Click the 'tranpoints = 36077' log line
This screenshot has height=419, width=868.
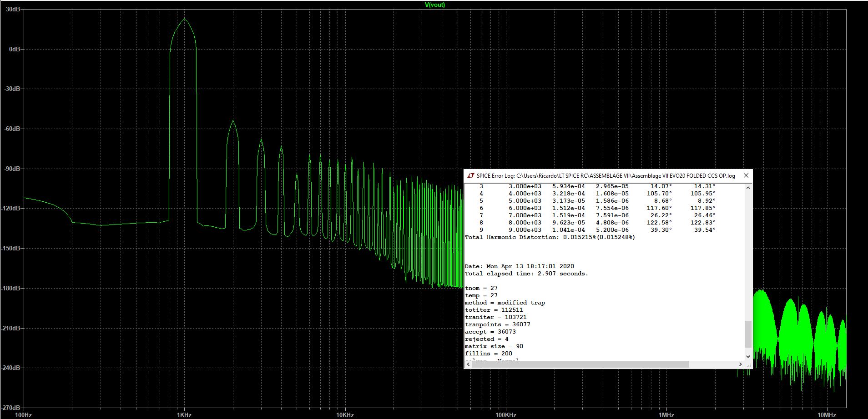click(x=498, y=324)
